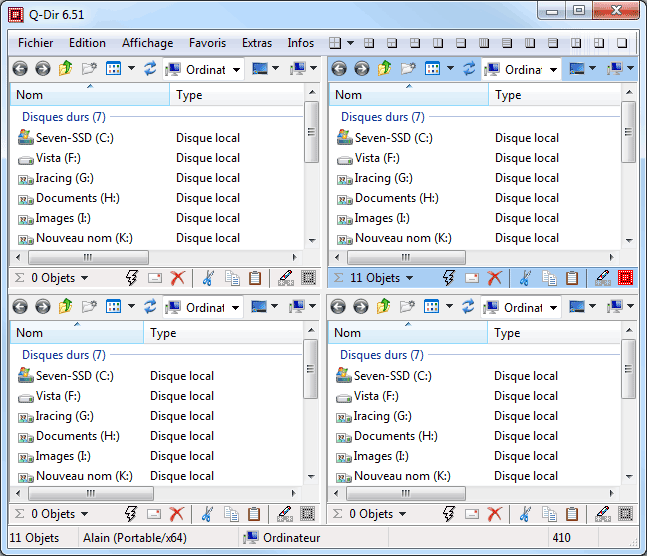Open view mode dropdown in bottom-right pane
The height and width of the screenshot is (556, 647).
[x=449, y=306]
